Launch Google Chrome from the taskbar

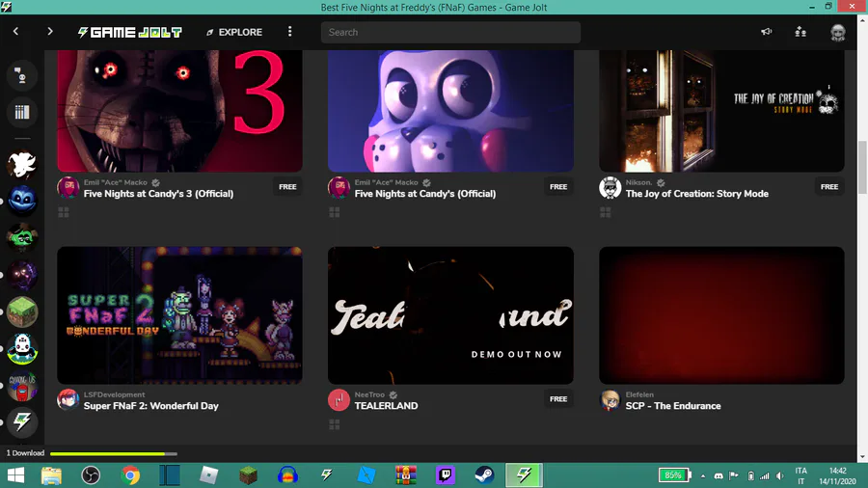[130, 475]
